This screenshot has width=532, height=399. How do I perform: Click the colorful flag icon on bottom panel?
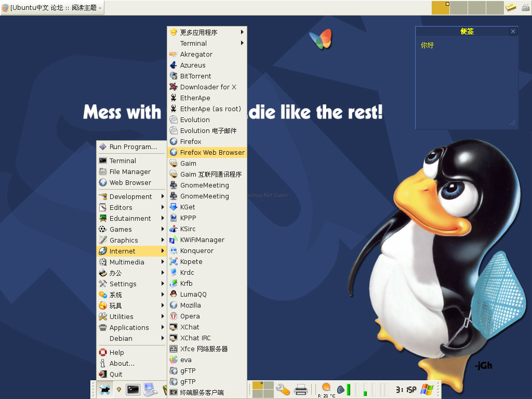click(427, 390)
